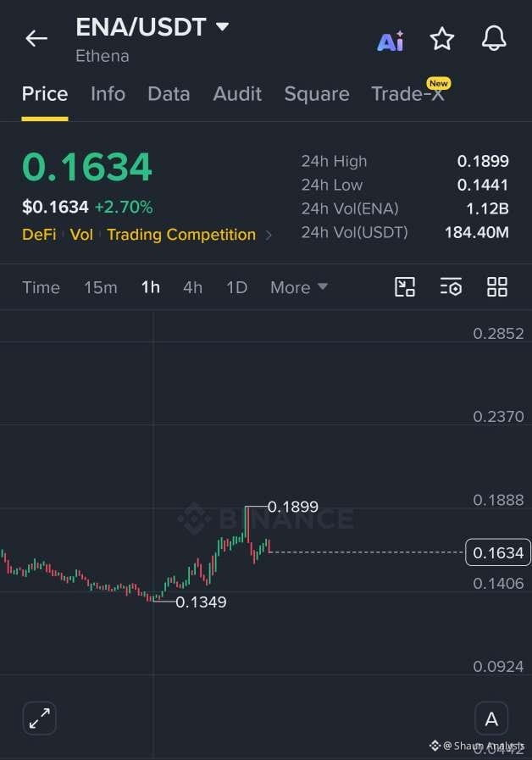Go back using the arrow icon
The image size is (532, 760).
click(x=36, y=38)
